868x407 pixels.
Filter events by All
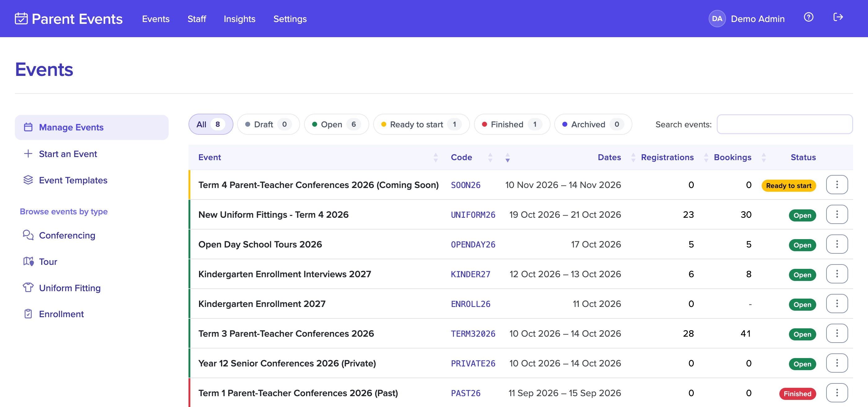[x=210, y=124]
